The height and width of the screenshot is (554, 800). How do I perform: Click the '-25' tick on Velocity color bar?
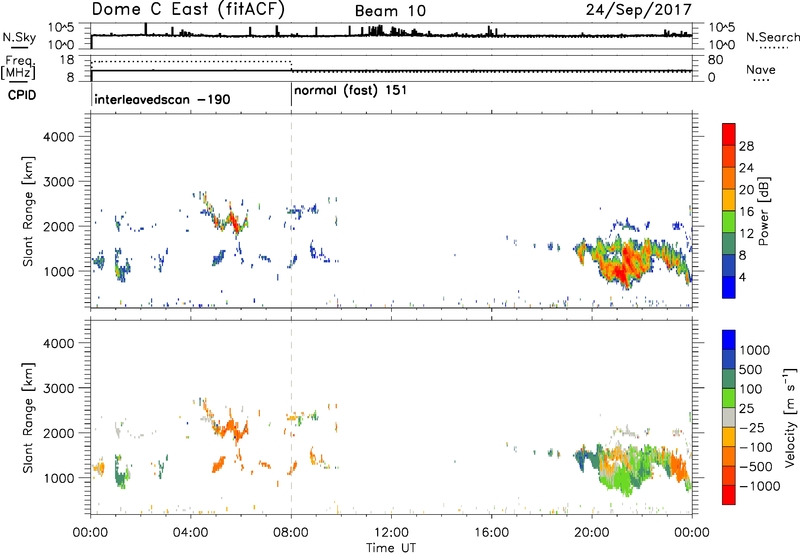(752, 427)
